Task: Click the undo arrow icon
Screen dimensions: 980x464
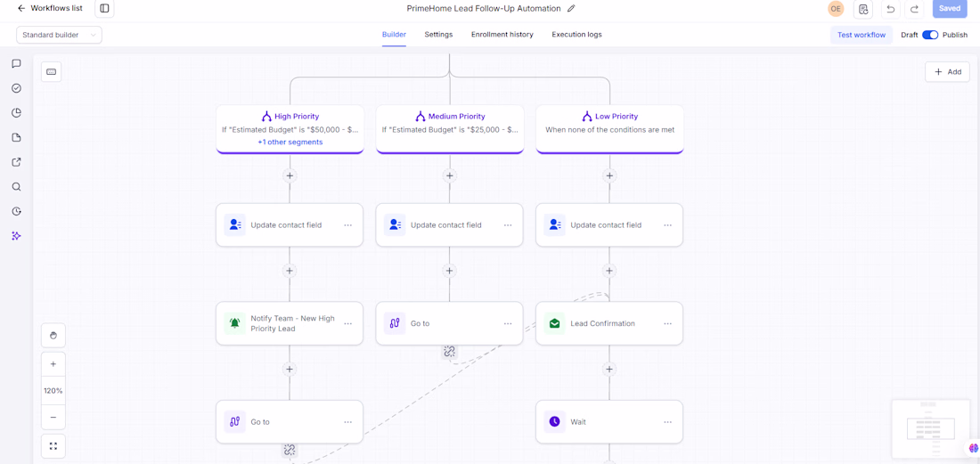Action: tap(891, 9)
